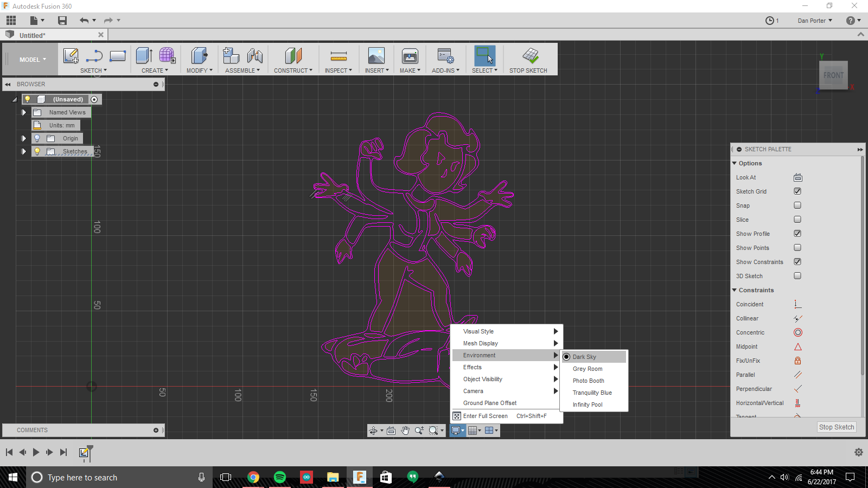Collapse the Constraints section in palette
This screenshot has height=488, width=868.
tap(735, 290)
